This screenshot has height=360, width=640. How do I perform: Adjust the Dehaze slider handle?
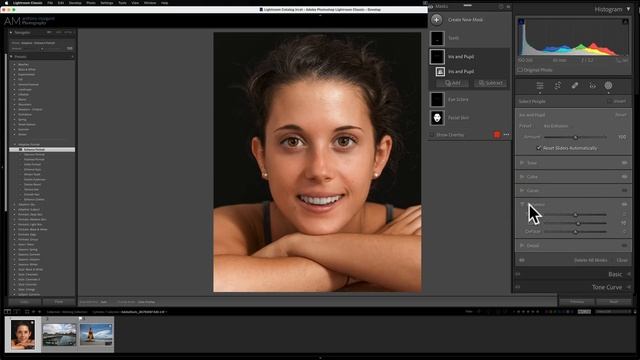click(576, 232)
